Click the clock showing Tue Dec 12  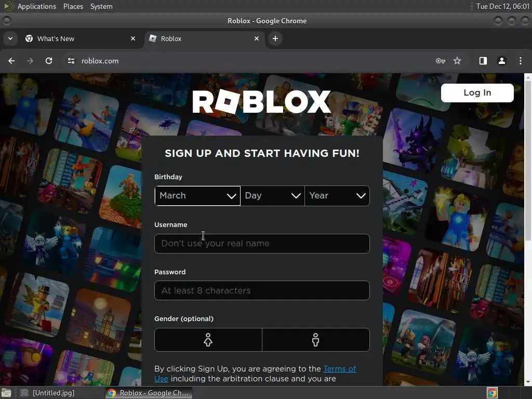click(x=503, y=6)
